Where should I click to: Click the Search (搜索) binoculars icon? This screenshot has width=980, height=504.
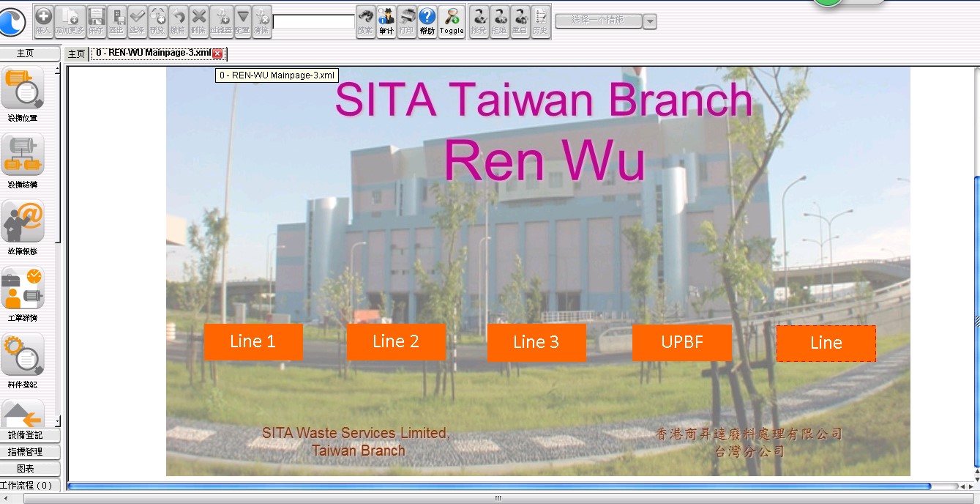tap(365, 21)
